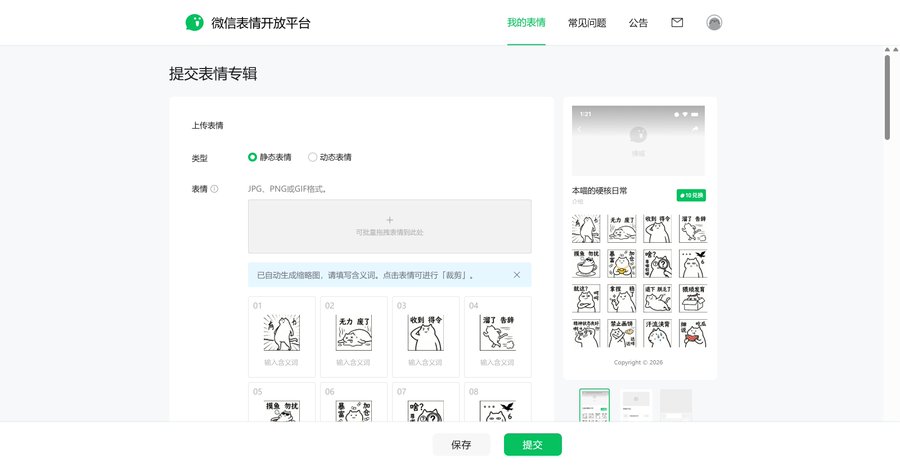The height and width of the screenshot is (467, 900).
Task: Click the WeChat sticker platform logo icon
Action: [195, 22]
